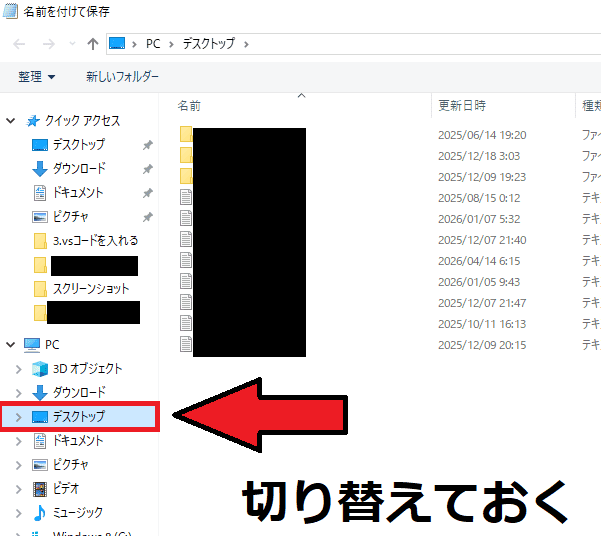Click the forward navigation arrow

pyautogui.click(x=47, y=44)
